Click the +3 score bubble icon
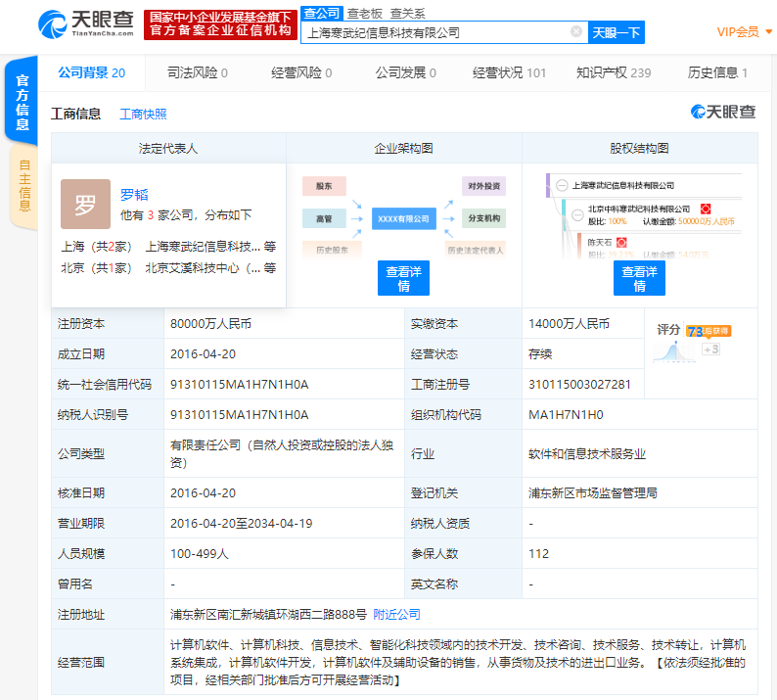The height and width of the screenshot is (700, 777). click(710, 350)
